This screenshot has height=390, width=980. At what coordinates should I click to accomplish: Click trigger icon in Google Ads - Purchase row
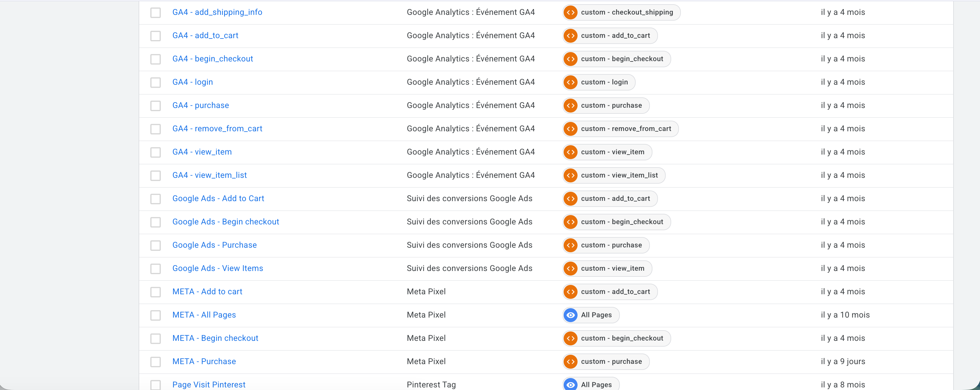[x=570, y=245]
